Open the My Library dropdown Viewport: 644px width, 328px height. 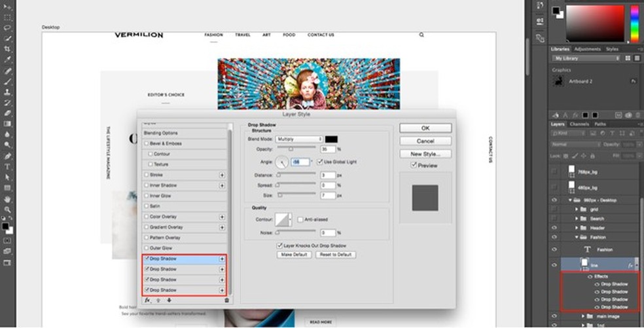click(586, 58)
